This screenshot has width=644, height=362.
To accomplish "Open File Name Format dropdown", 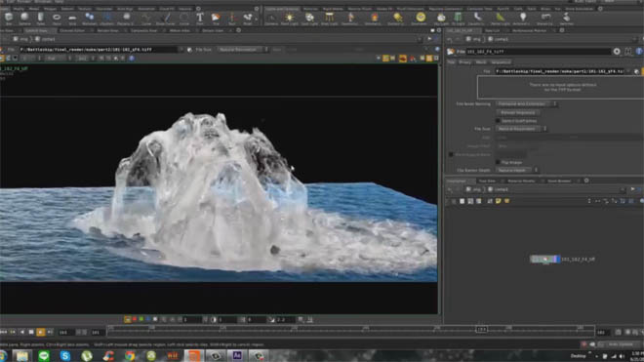I will (x=526, y=104).
